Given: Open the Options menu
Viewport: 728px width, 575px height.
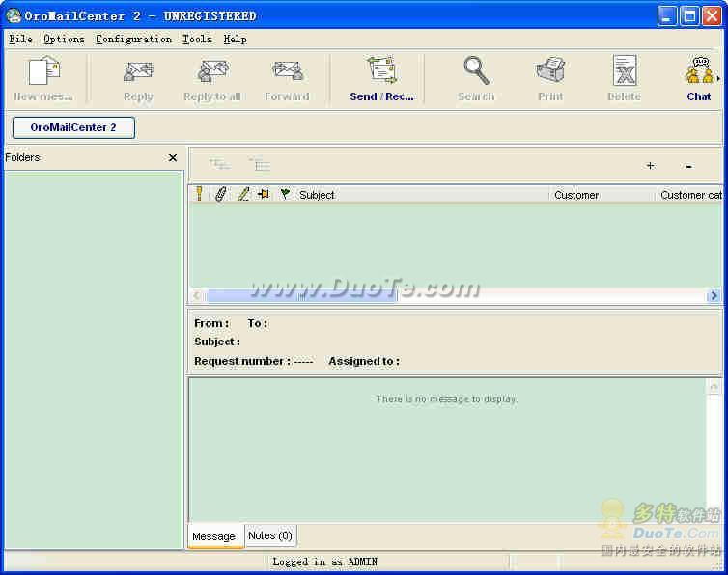Looking at the screenshot, I should 64,39.
